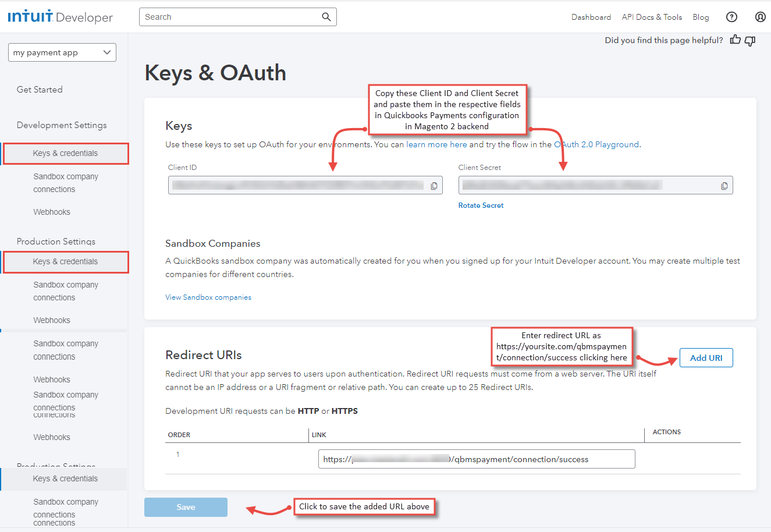Click the thumbs down not helpful icon

[x=750, y=41]
